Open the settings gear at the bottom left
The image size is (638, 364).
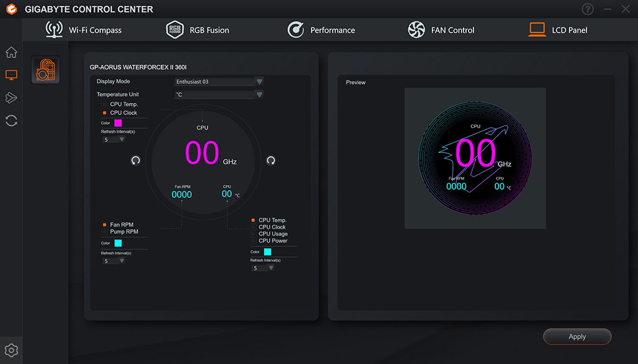pos(11,350)
